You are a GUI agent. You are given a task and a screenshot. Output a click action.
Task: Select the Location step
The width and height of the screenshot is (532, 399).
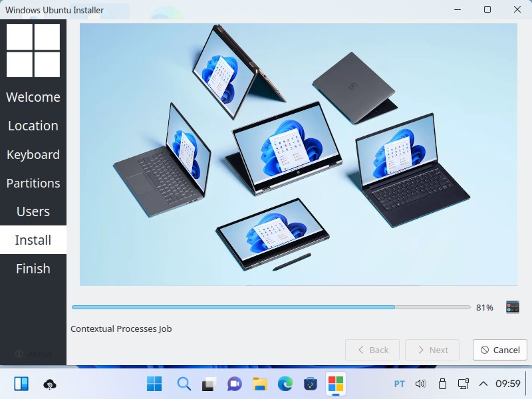33,126
